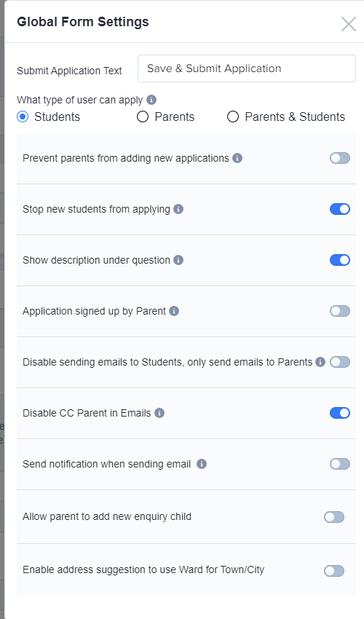This screenshot has height=619, width=364.
Task: Enable 'Allow parent to add new enquiry child' toggle
Action: [x=334, y=517]
